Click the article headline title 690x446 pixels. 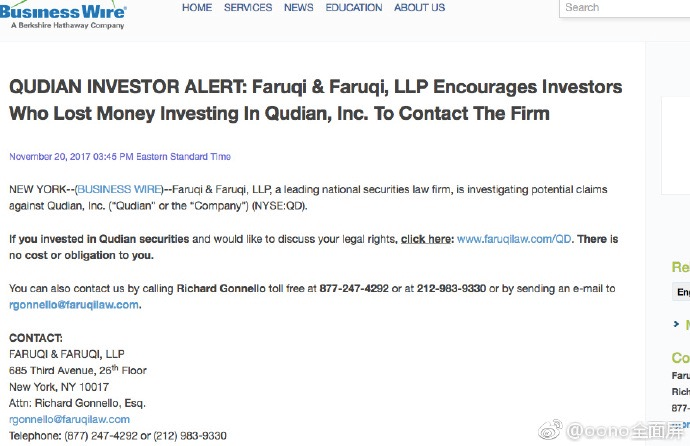316,100
